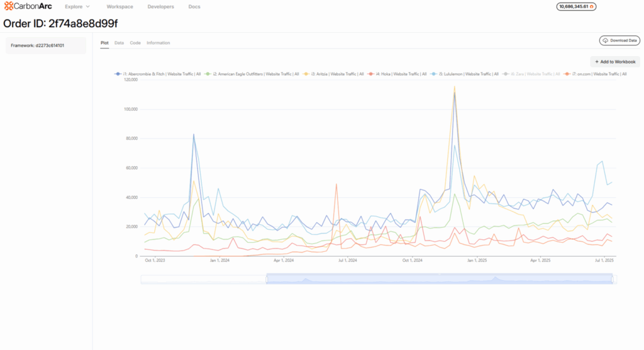Click the Jul 1, 2025 axis label
The height and width of the screenshot is (350, 644).
[604, 261]
